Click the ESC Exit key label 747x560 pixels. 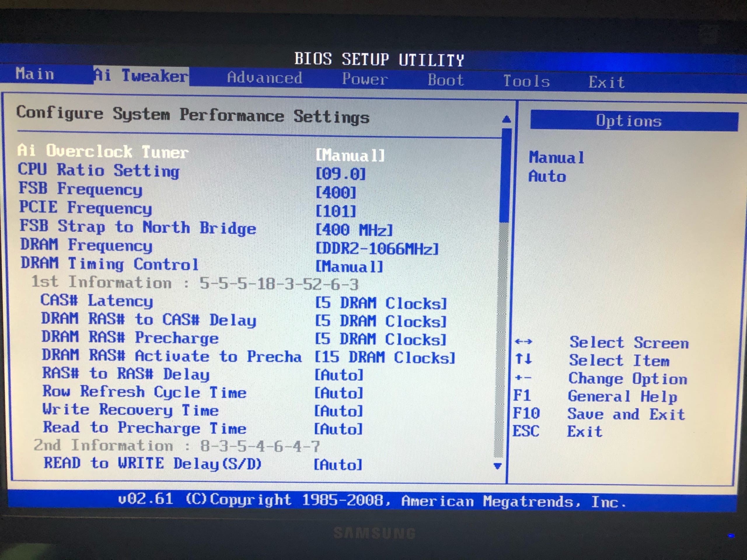click(526, 431)
